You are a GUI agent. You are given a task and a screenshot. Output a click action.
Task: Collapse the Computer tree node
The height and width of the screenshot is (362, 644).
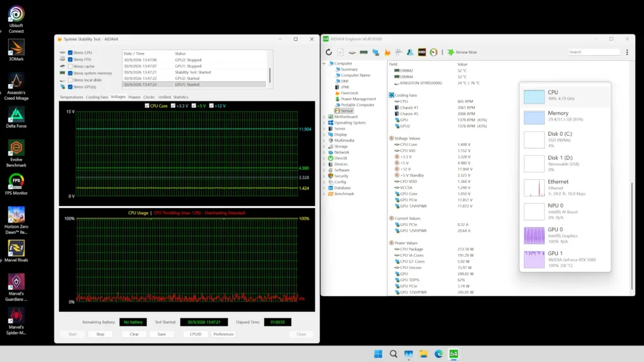tap(324, 63)
